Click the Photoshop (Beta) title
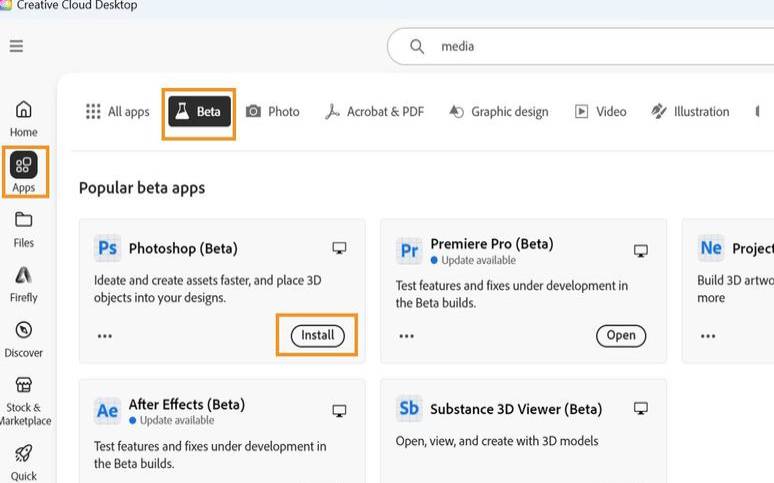774x483 pixels. [183, 248]
